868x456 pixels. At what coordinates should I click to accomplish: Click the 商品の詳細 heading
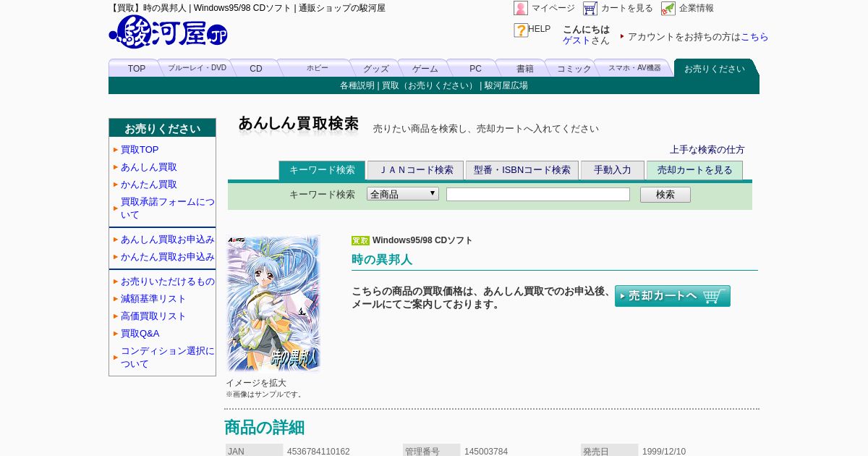pos(265,427)
